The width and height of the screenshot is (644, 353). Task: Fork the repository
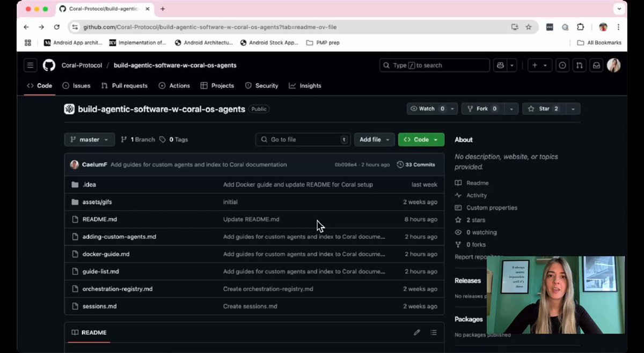pos(483,109)
